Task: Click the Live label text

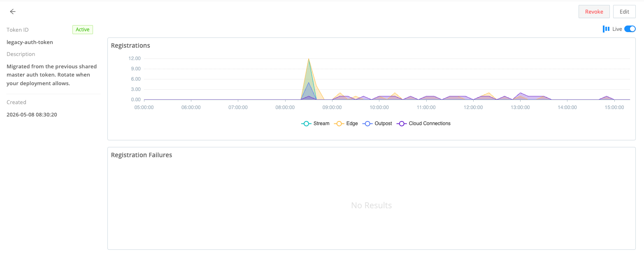Action: [x=617, y=29]
